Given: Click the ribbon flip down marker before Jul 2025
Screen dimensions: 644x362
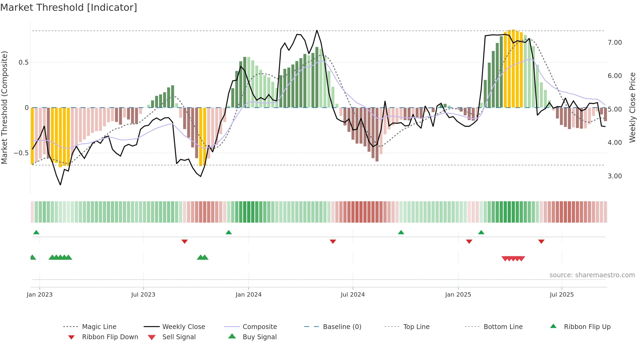Looking at the screenshot, I should (541, 242).
